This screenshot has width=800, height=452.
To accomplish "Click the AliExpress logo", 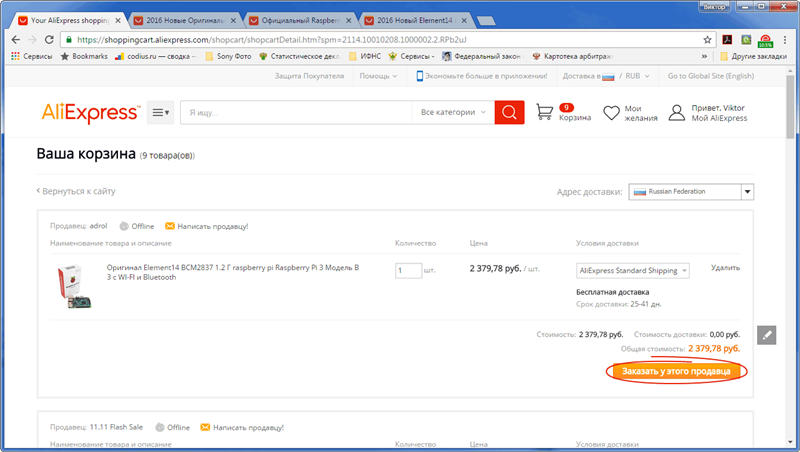I will (x=90, y=113).
